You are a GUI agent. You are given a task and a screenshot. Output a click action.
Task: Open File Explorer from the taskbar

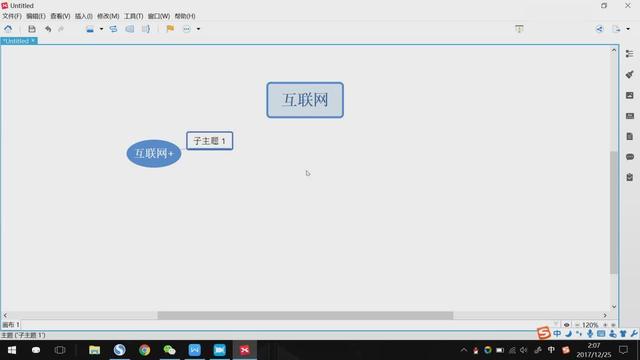(x=94, y=350)
